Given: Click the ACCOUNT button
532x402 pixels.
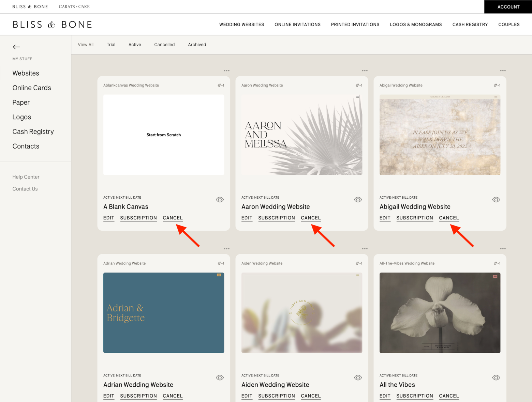Looking at the screenshot, I should tap(508, 6).
